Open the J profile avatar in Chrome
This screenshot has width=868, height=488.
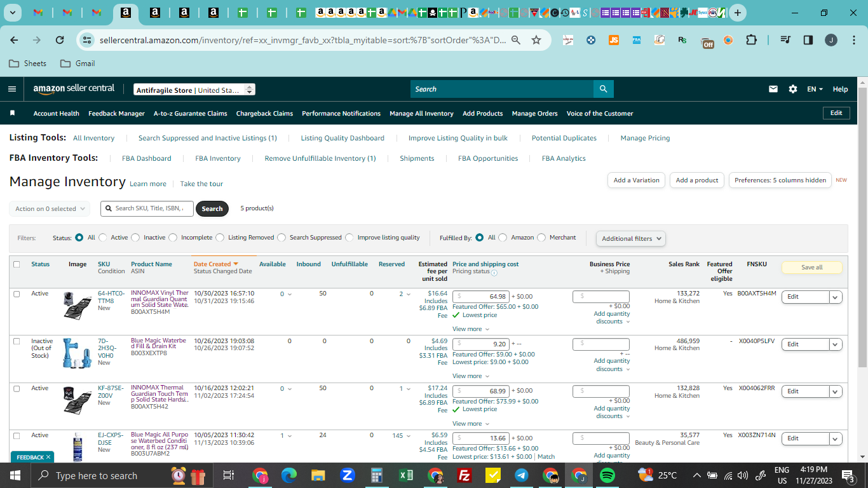[x=831, y=40]
